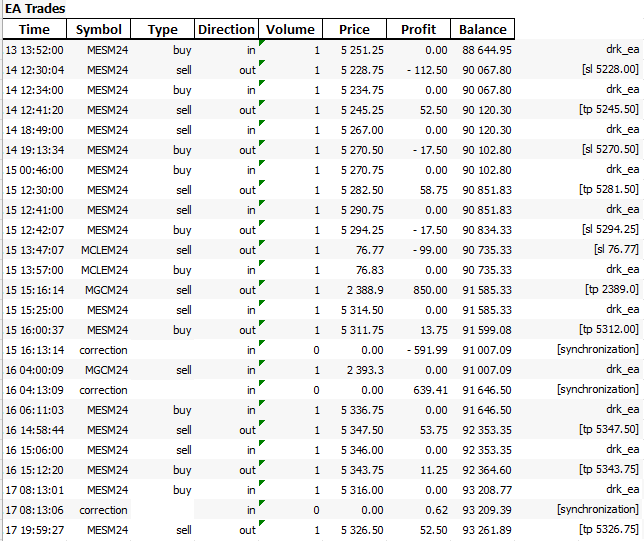The image size is (644, 541).
Task: Click time cell 16 15:06:00
Action: point(34,451)
